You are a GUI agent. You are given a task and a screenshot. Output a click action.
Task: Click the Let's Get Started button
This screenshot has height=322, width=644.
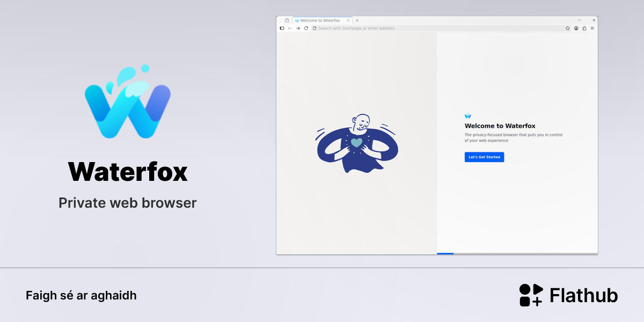484,157
